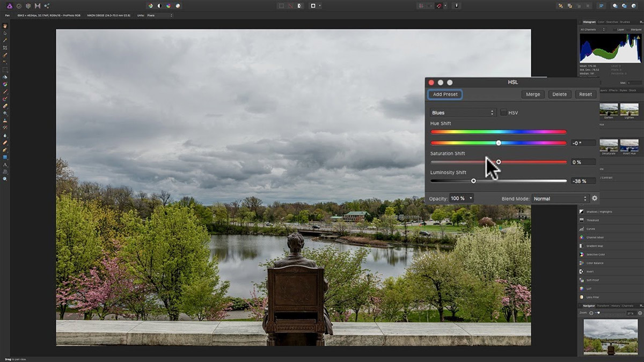Click the Hue Shift slider handle

499,143
